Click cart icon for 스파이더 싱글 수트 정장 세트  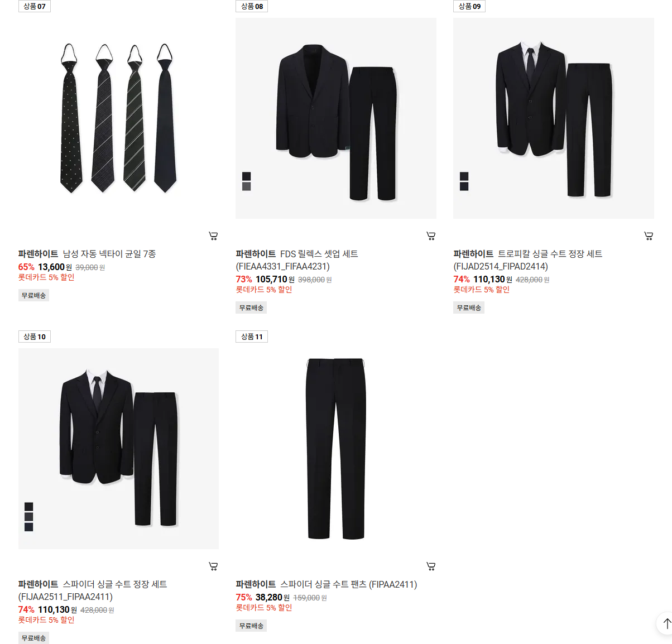[x=213, y=566]
